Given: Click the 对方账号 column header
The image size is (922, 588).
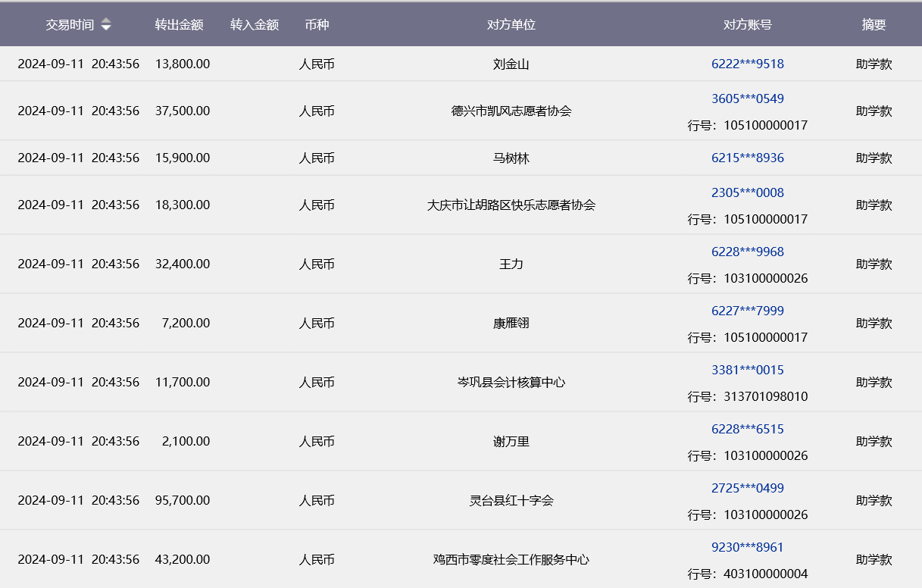Looking at the screenshot, I should click(747, 25).
